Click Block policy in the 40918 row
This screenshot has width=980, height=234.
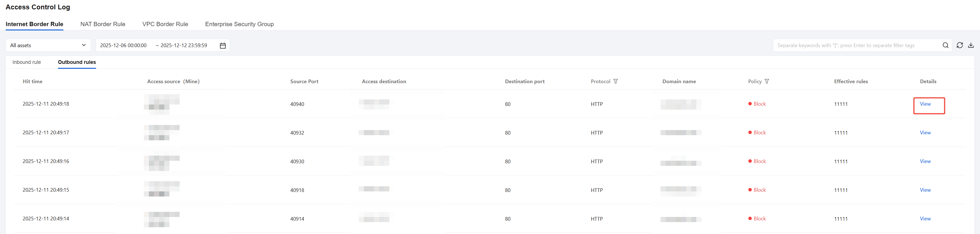click(757, 190)
